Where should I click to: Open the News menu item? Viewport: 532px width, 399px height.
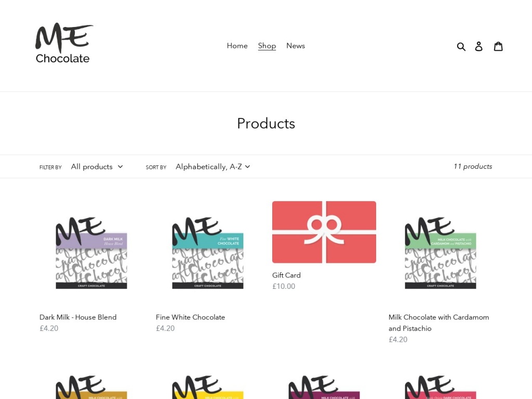pyautogui.click(x=296, y=46)
